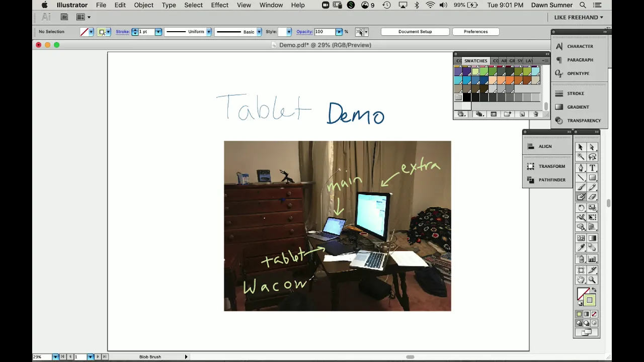Open Adobe Bridge from the Br icon

coord(64,17)
